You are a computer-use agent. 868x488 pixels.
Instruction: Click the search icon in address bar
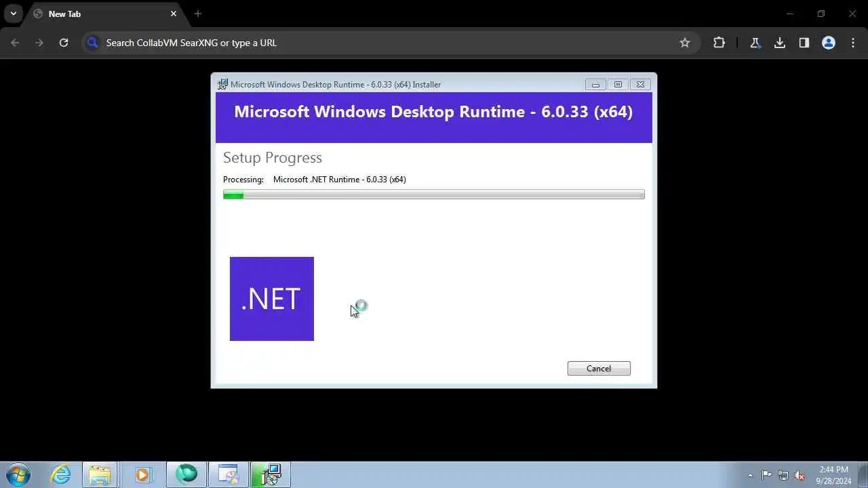[x=93, y=43]
